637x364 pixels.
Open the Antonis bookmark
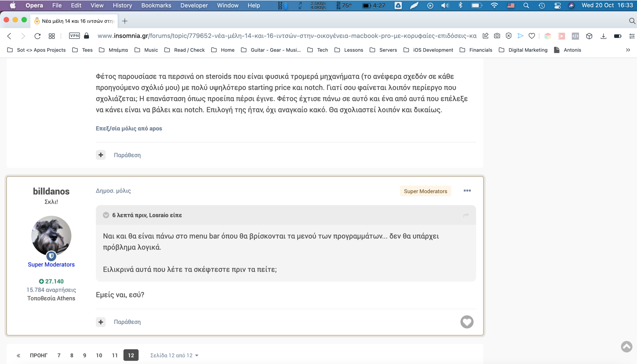[x=568, y=50]
